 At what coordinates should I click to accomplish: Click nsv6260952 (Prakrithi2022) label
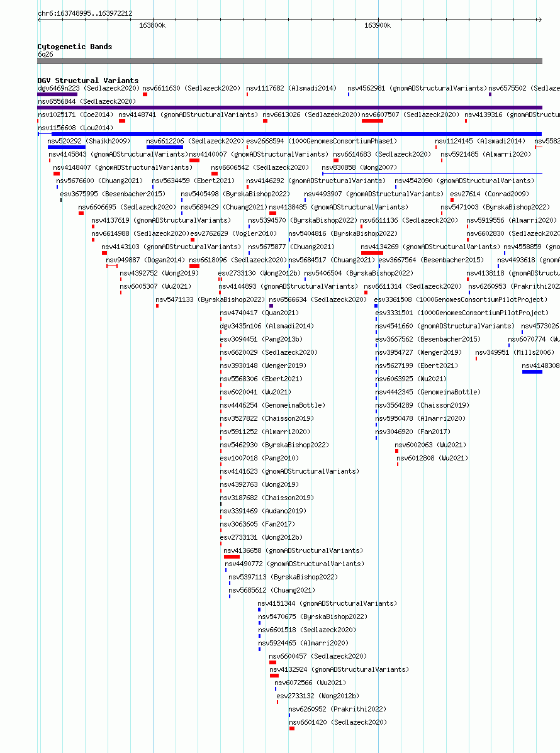(x=337, y=709)
